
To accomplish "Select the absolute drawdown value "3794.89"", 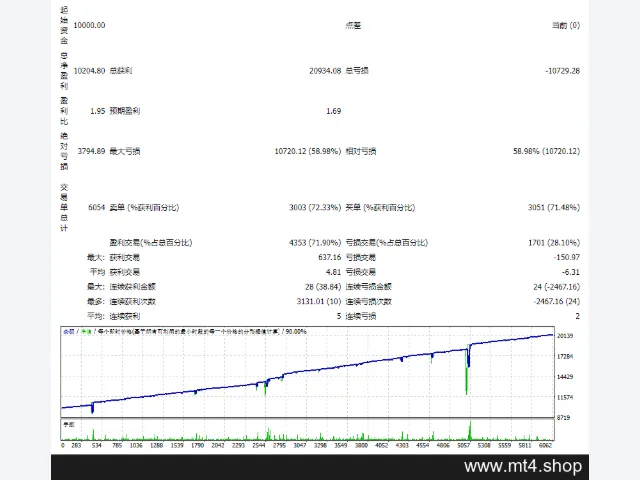I will [91, 151].
